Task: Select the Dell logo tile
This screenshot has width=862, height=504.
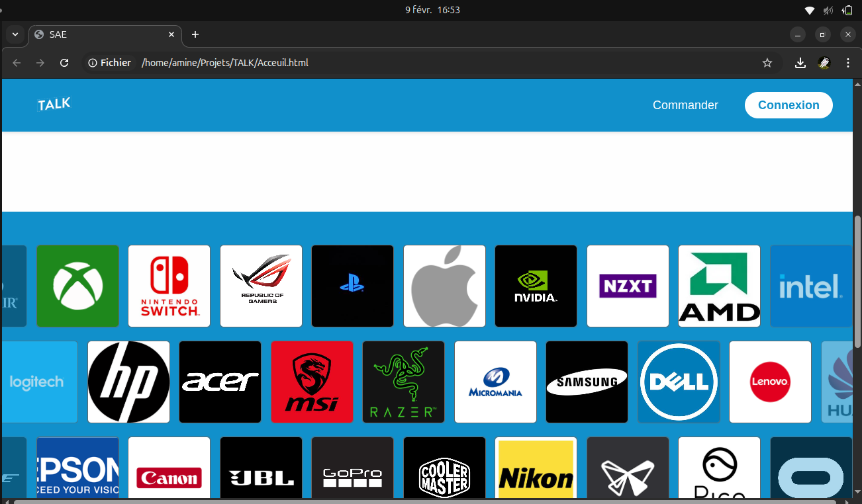Action: 679,382
